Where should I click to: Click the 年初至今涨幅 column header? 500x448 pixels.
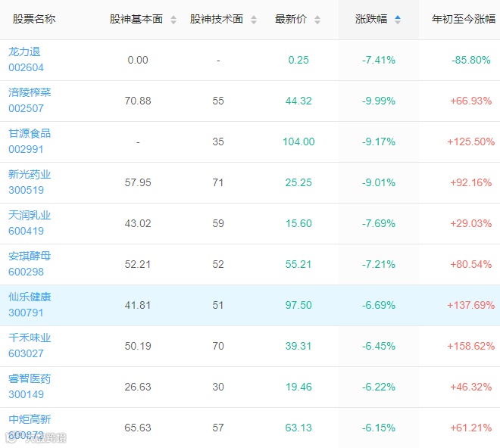[x=464, y=19]
